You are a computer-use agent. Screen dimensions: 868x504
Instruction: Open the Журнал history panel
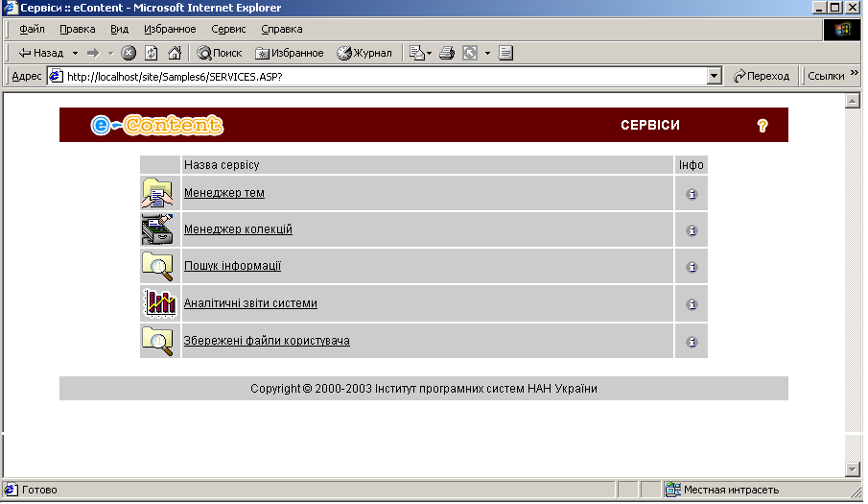364,53
